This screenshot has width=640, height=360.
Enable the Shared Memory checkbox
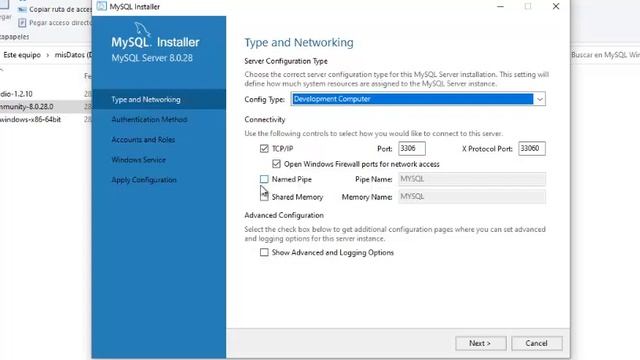[x=264, y=197]
